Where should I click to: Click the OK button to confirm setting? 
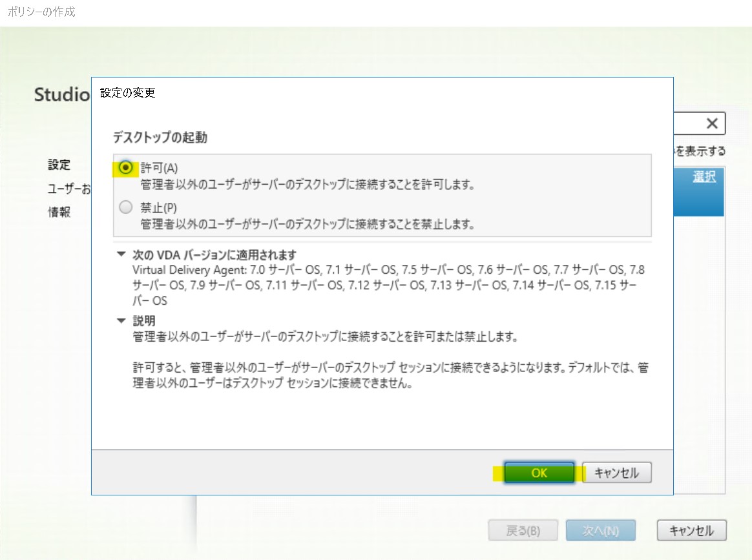tap(539, 472)
